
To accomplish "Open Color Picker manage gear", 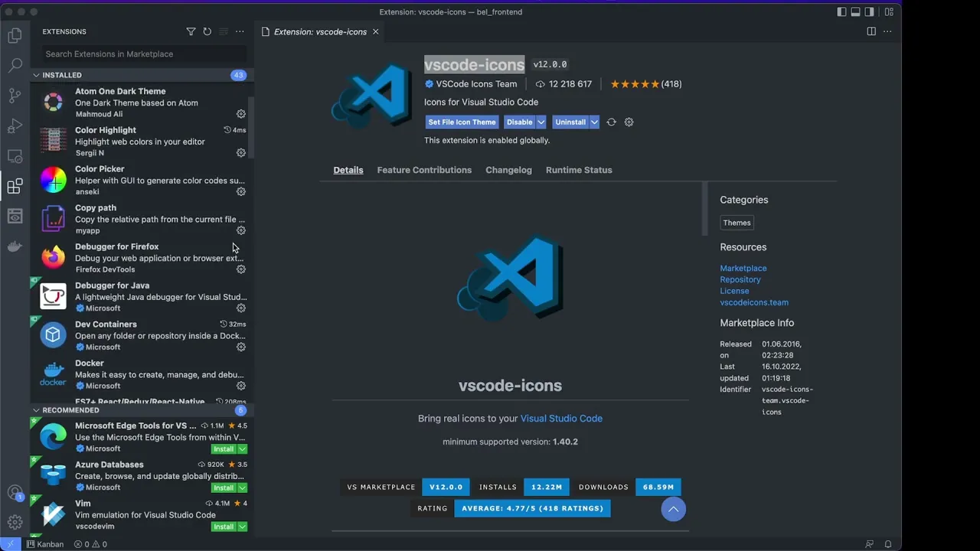I will [x=240, y=191].
